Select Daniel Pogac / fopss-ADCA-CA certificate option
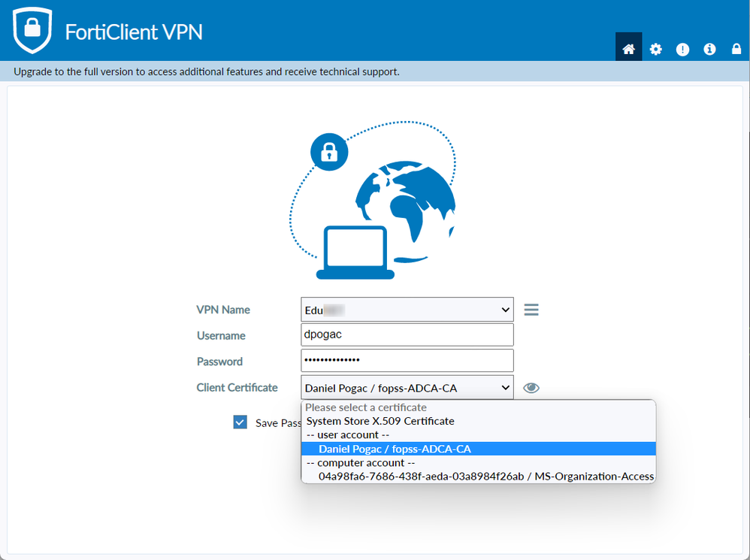 [x=478, y=449]
